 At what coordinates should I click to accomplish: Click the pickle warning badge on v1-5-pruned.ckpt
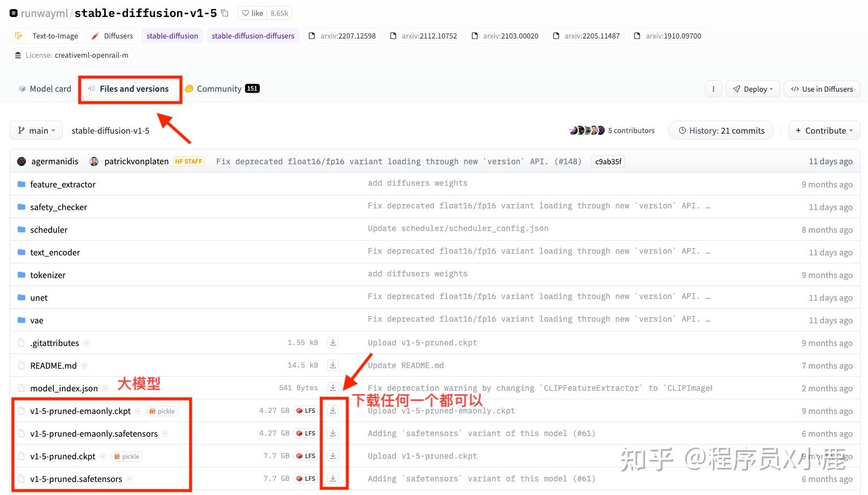pos(126,456)
